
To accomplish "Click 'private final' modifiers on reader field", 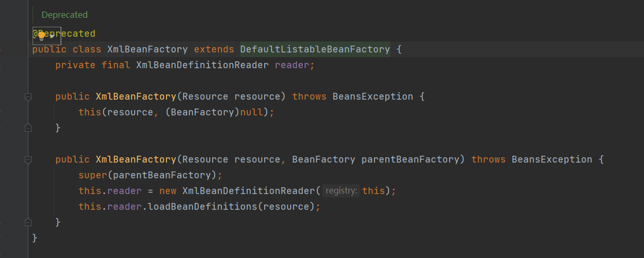I will pyautogui.click(x=93, y=65).
